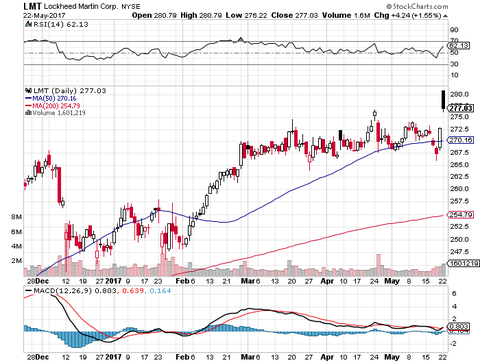The image size is (480, 363).
Task: Click the 'Open 280.79' value
Action: pyautogui.click(x=154, y=15)
